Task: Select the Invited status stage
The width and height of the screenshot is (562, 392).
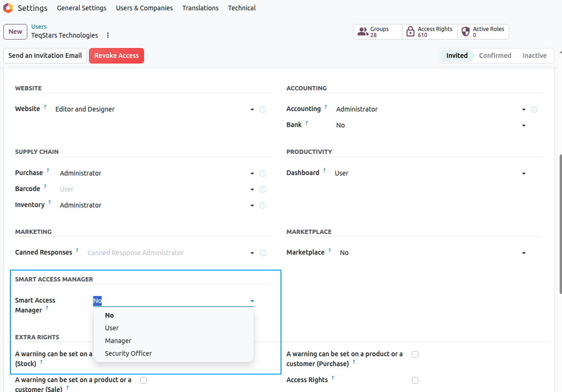Action: 457,56
